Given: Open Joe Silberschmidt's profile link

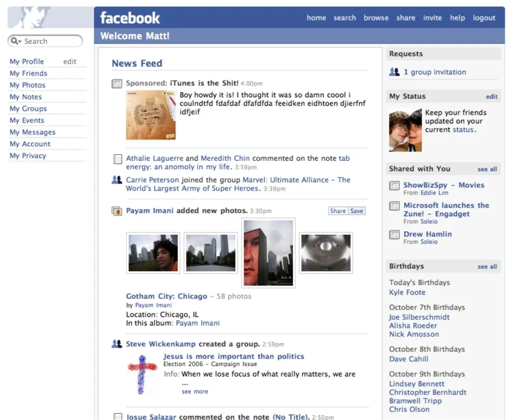Looking at the screenshot, I should (x=419, y=317).
